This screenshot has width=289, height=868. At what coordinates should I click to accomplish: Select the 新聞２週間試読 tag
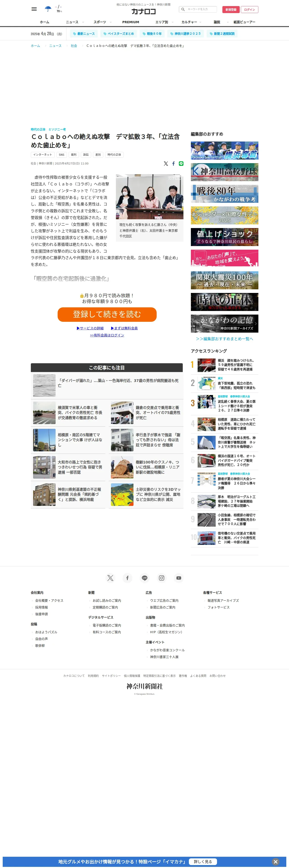(x=222, y=34)
